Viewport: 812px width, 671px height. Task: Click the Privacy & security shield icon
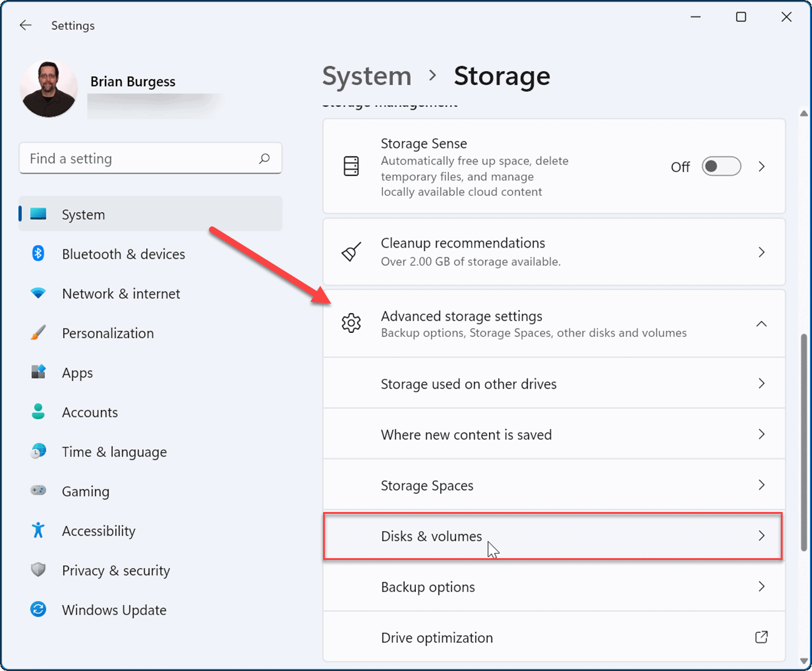tap(38, 570)
